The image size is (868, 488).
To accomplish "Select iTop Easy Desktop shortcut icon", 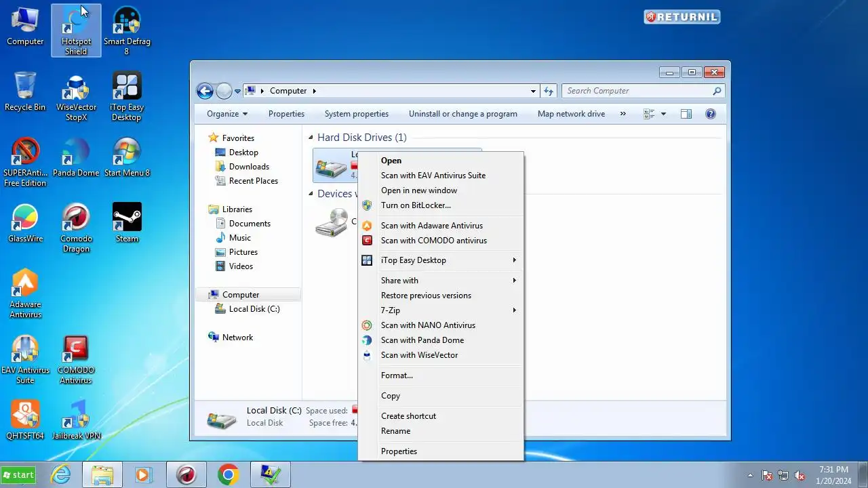I will click(x=127, y=96).
